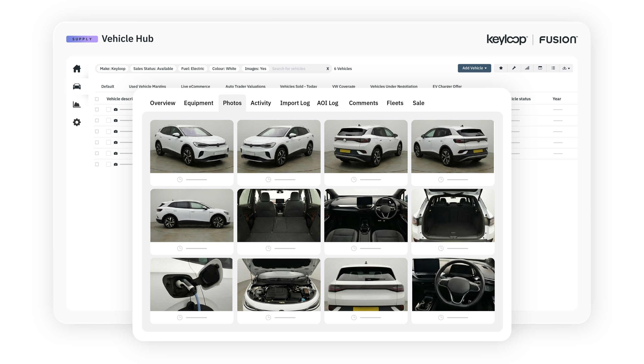Screen dimensions: 644x364
Task: Switch to the Fleets tab
Action: (395, 103)
